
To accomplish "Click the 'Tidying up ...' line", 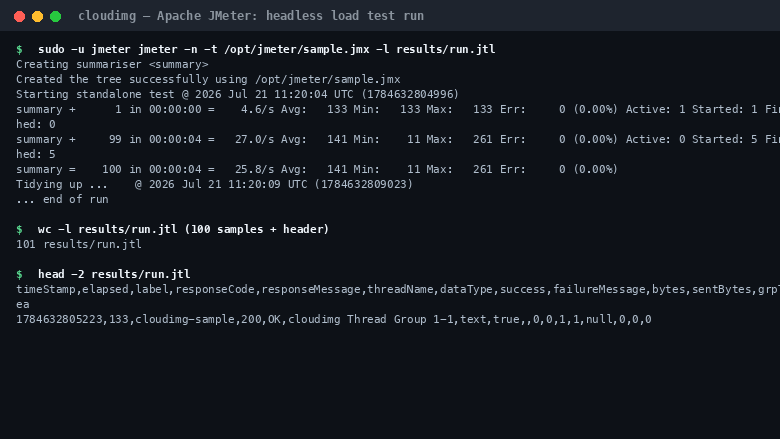I will click(x=214, y=184).
